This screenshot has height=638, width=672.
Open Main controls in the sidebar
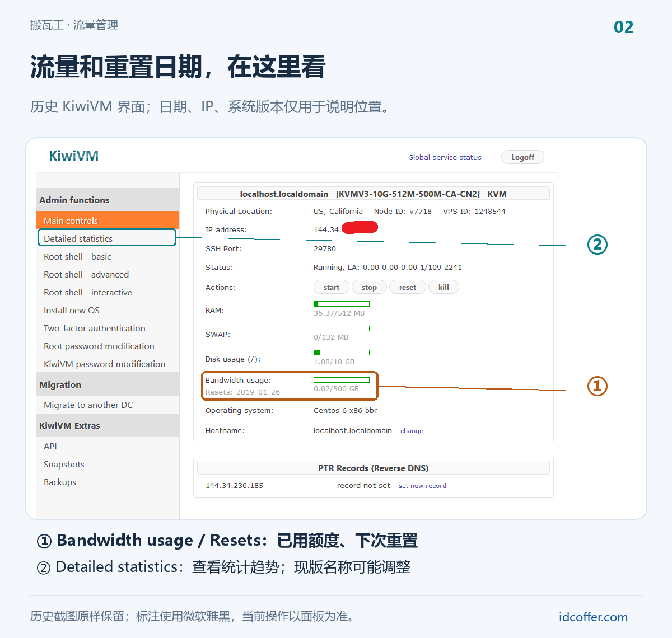pyautogui.click(x=108, y=221)
